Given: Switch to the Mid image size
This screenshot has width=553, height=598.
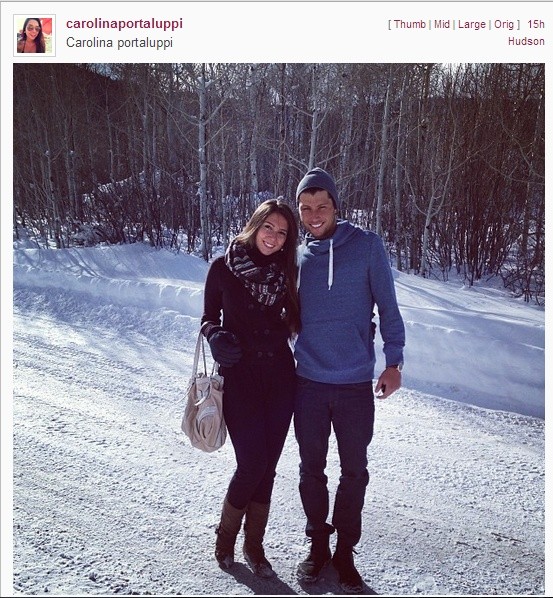Looking at the screenshot, I should [442, 24].
